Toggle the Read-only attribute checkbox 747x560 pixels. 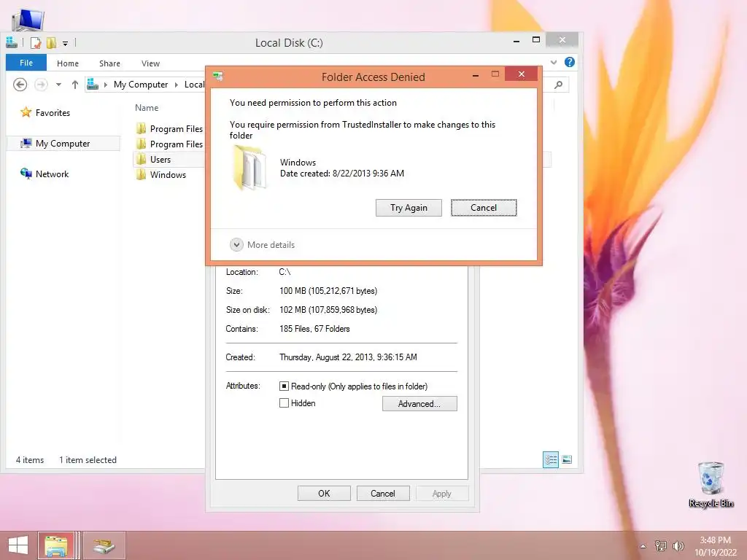(284, 386)
